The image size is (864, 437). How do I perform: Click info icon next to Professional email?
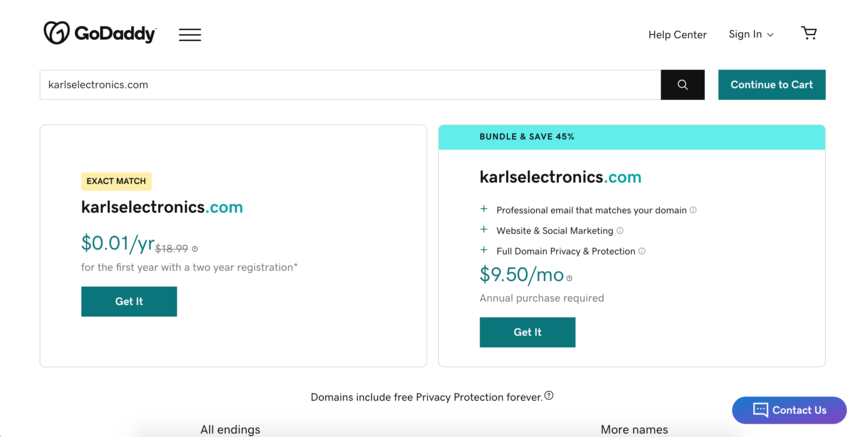pos(693,210)
